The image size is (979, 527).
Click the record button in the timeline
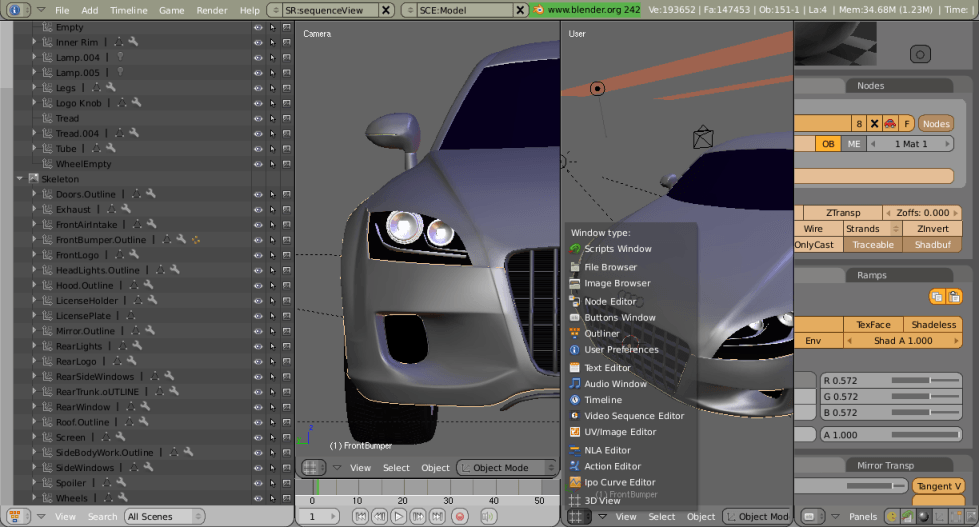click(x=460, y=516)
